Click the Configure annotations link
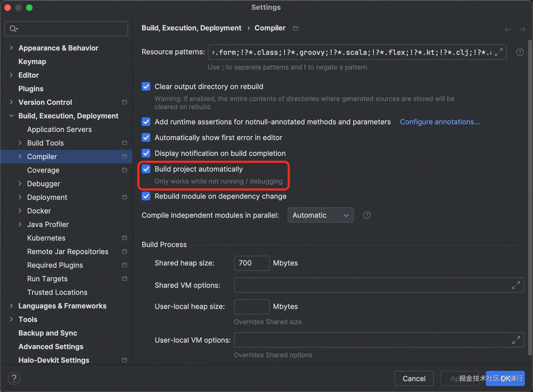 tap(440, 122)
